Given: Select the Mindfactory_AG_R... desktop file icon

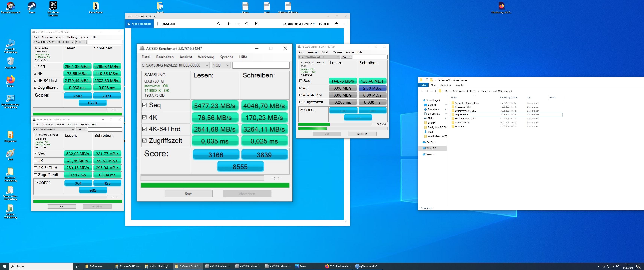Looking at the screenshot, I should click(501, 7).
